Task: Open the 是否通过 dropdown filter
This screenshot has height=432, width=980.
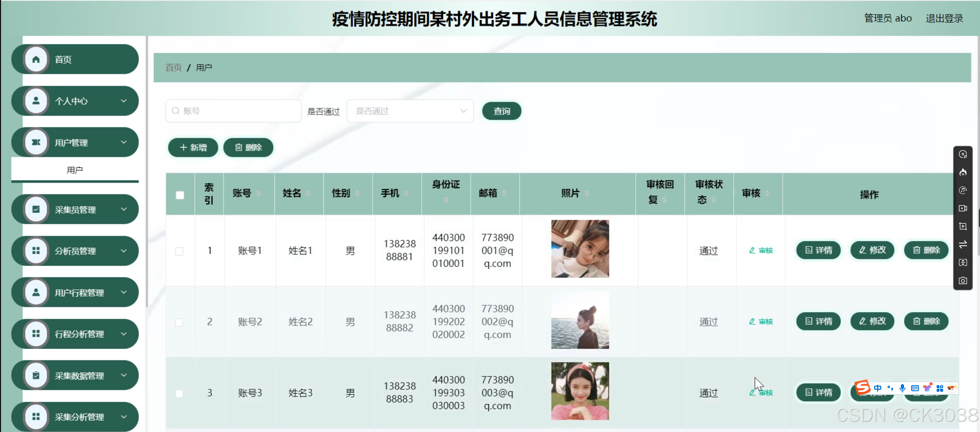Action: 410,111
